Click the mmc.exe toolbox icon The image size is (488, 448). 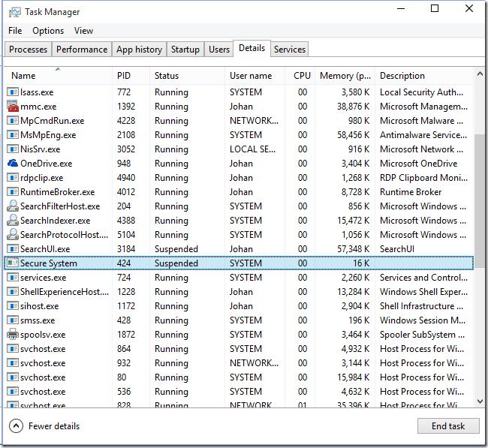tap(13, 107)
